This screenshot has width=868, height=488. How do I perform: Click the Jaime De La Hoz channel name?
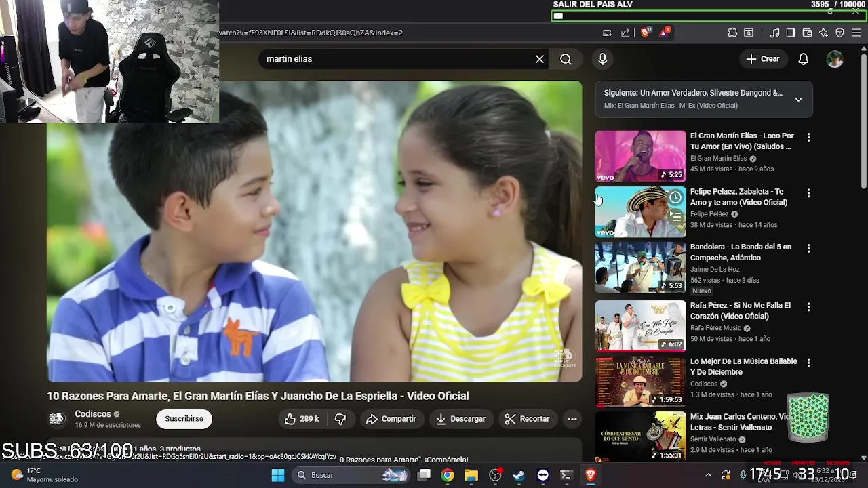point(715,269)
